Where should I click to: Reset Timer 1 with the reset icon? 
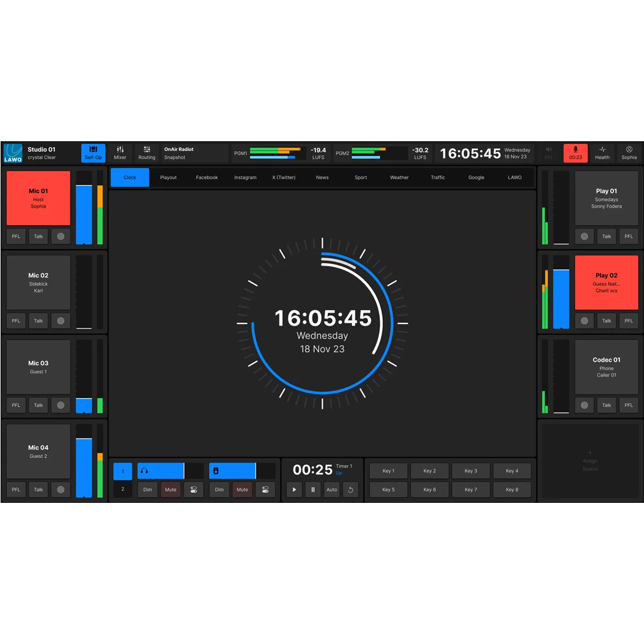click(350, 489)
